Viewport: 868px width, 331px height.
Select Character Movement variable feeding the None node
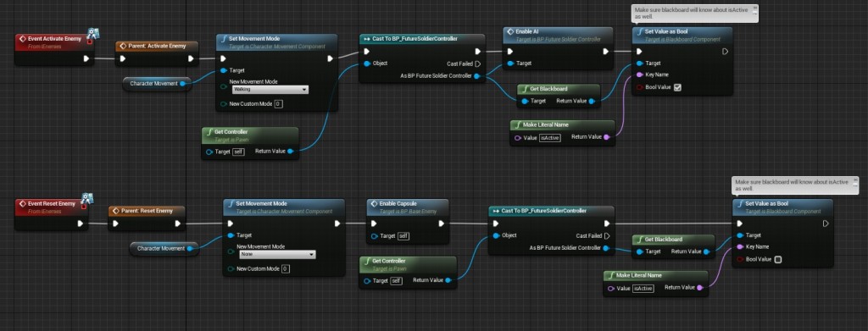(164, 249)
